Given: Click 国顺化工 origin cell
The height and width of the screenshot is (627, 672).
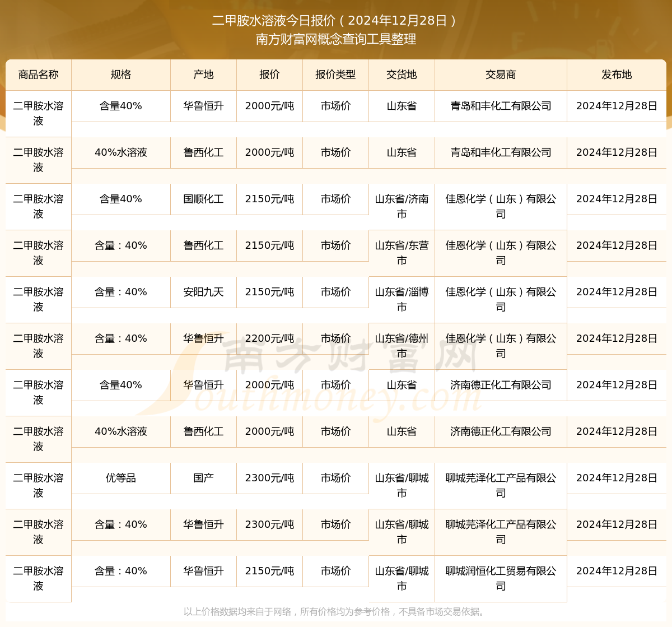Looking at the screenshot, I should tap(203, 199).
